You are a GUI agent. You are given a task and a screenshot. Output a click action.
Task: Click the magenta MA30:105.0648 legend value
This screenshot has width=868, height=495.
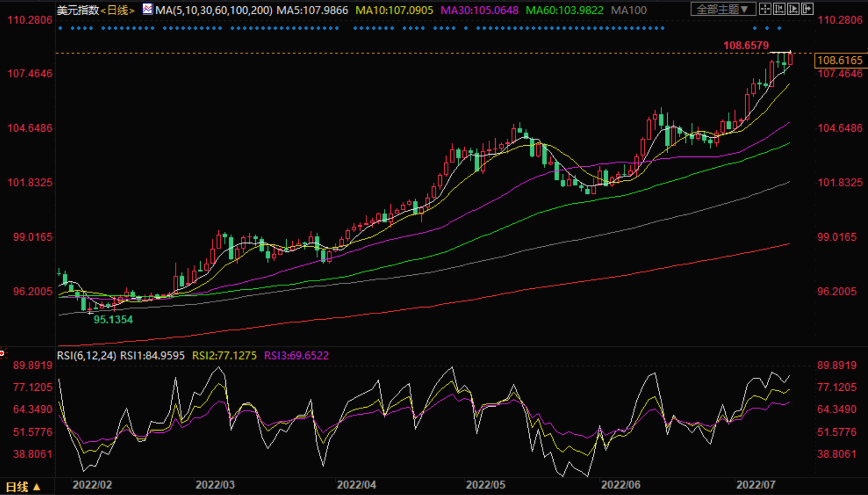point(479,11)
